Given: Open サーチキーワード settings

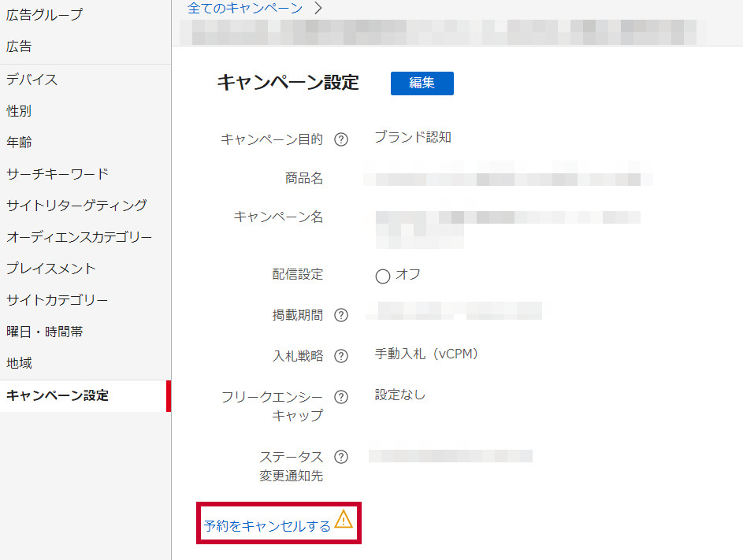Looking at the screenshot, I should (x=58, y=174).
